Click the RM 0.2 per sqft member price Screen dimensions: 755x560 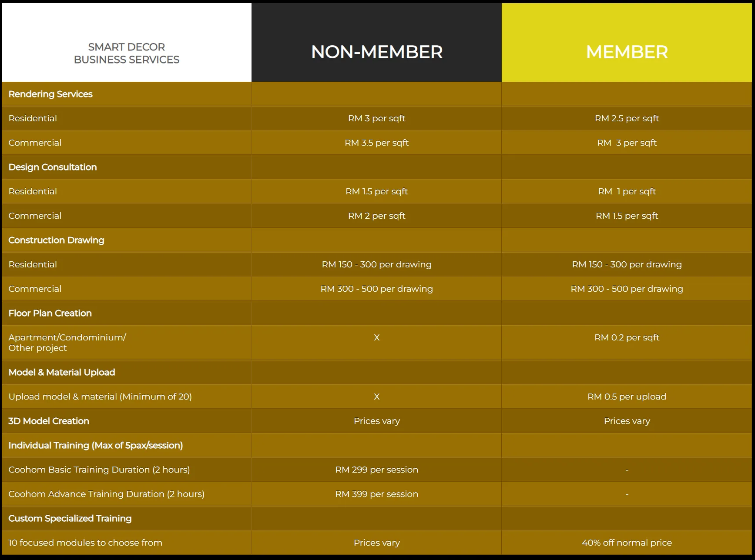627,337
